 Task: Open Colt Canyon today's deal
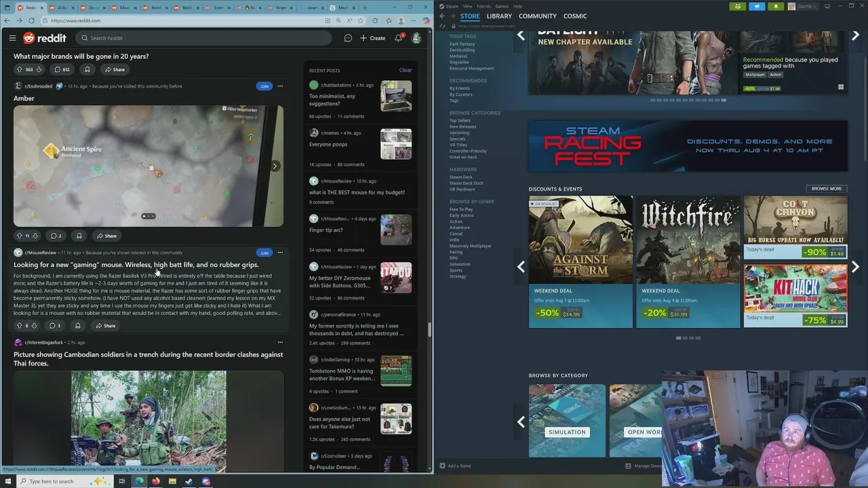click(x=795, y=228)
